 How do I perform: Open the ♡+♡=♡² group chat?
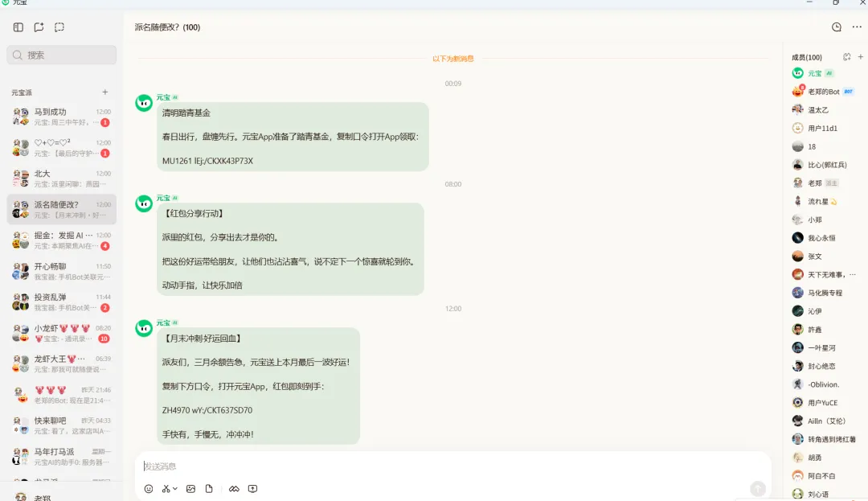[61, 148]
